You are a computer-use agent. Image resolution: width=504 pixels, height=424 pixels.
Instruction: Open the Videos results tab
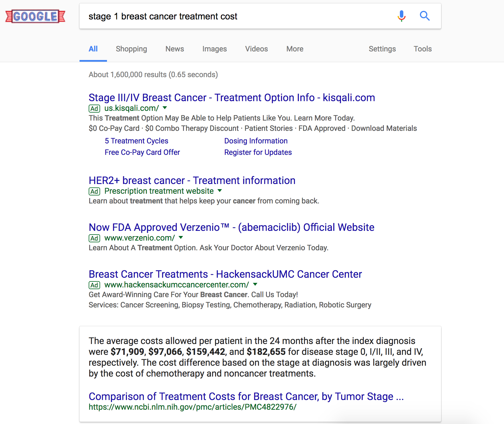pos(257,49)
